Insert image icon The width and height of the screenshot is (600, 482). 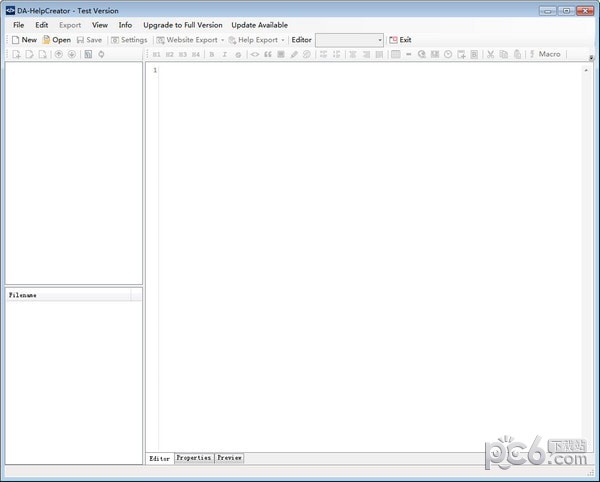pyautogui.click(x=435, y=54)
